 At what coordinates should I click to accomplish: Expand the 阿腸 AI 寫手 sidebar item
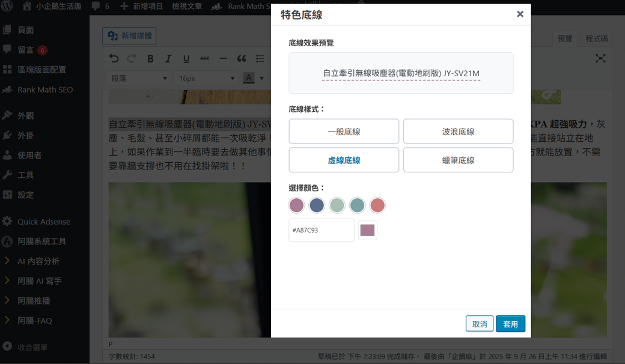(39, 281)
